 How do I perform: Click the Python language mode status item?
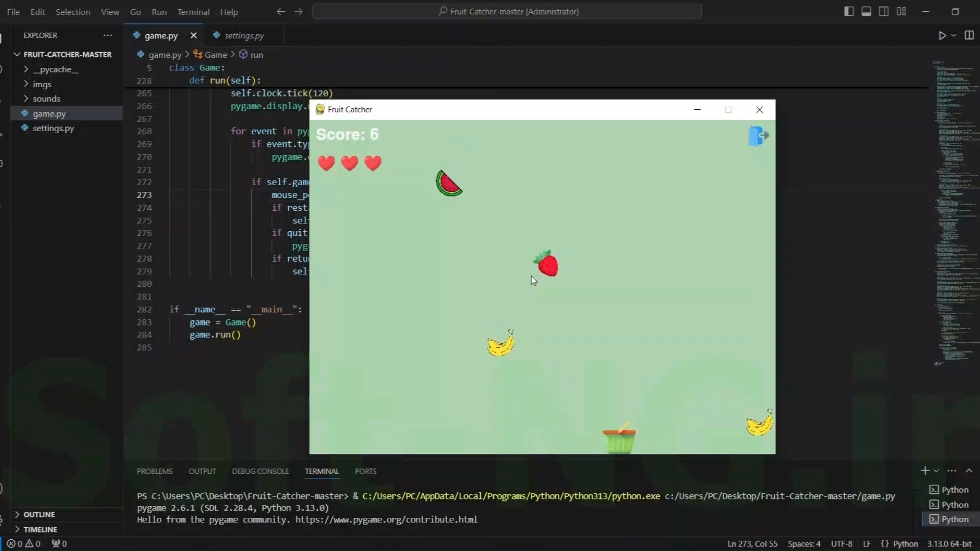905,544
